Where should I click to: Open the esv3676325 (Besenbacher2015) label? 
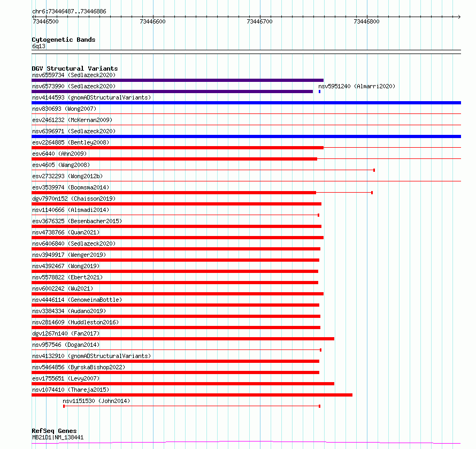77,221
